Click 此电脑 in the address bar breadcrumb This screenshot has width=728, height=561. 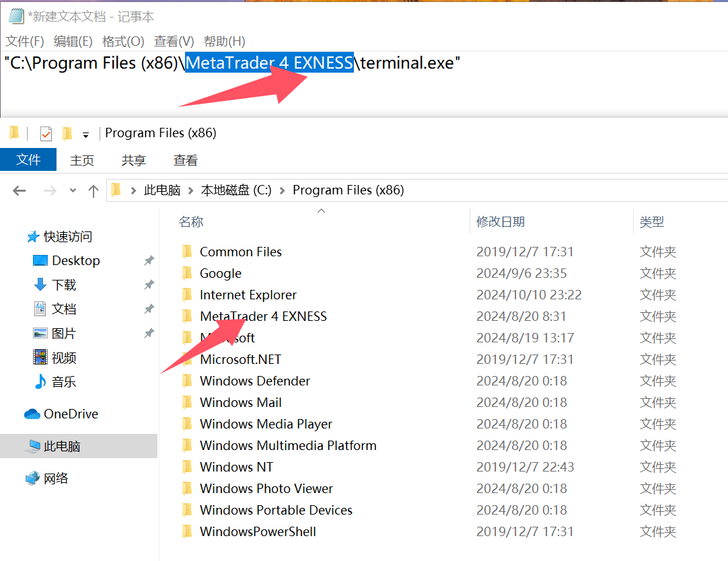point(162,190)
